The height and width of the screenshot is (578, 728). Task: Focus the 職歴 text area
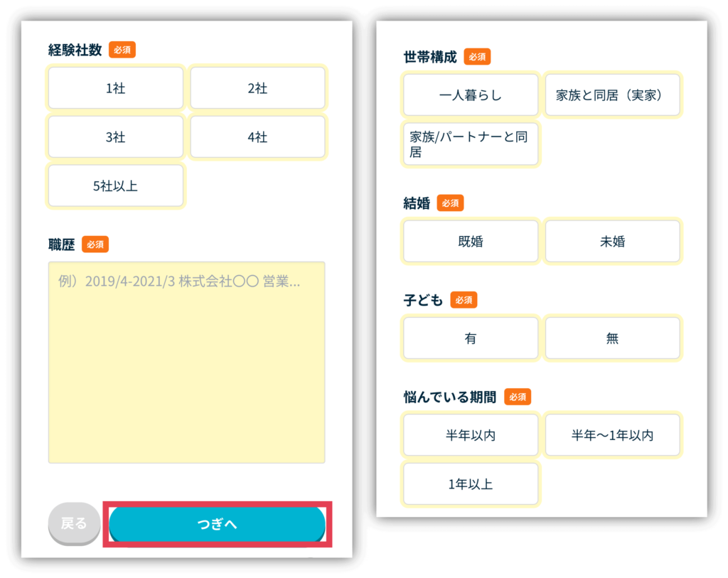tap(187, 362)
